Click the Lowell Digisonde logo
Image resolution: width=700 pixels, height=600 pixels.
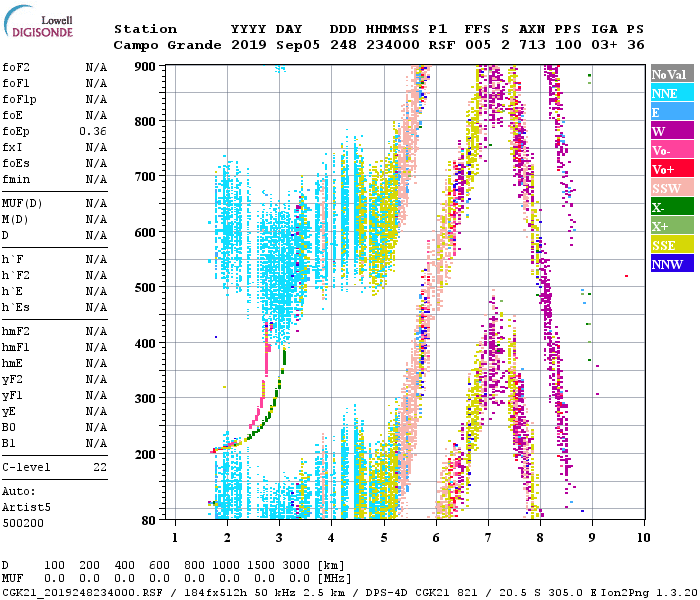[x=38, y=22]
